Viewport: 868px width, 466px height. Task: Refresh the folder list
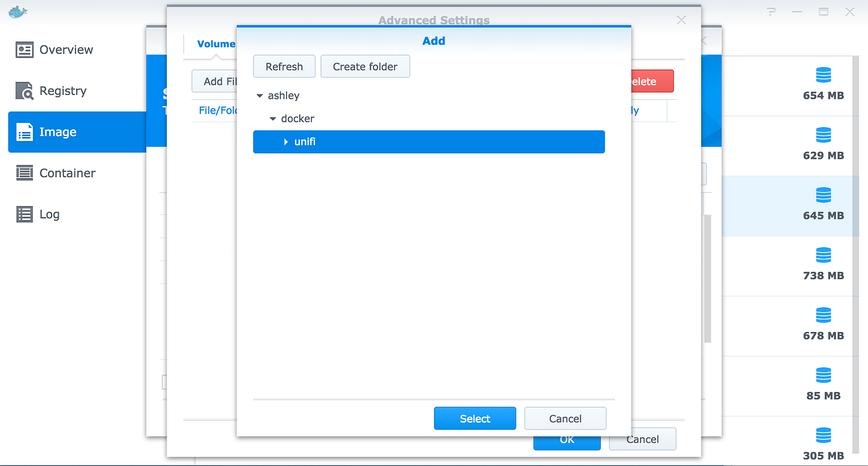284,66
